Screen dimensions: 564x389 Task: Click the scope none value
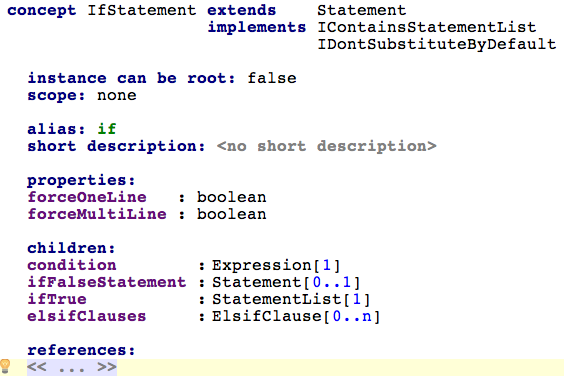(x=117, y=95)
